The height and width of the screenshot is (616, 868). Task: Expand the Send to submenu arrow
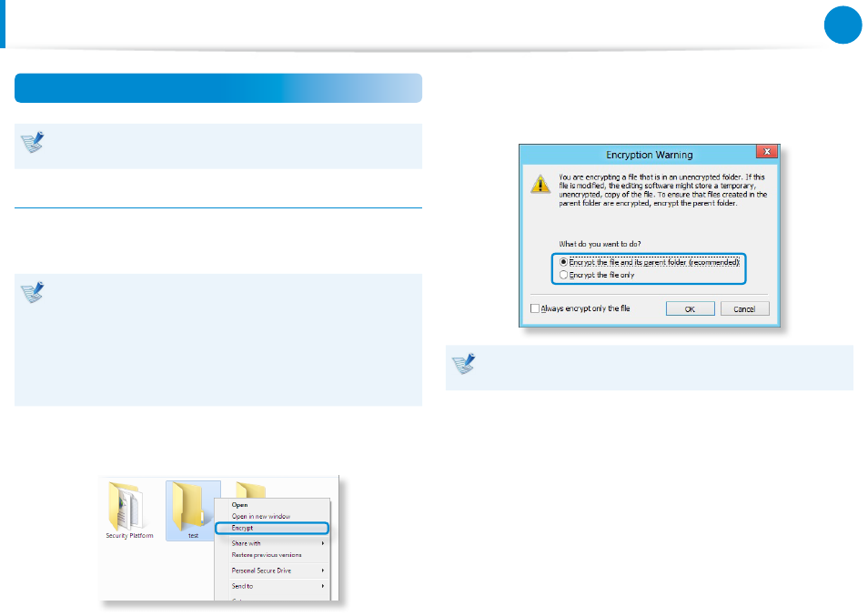323,586
